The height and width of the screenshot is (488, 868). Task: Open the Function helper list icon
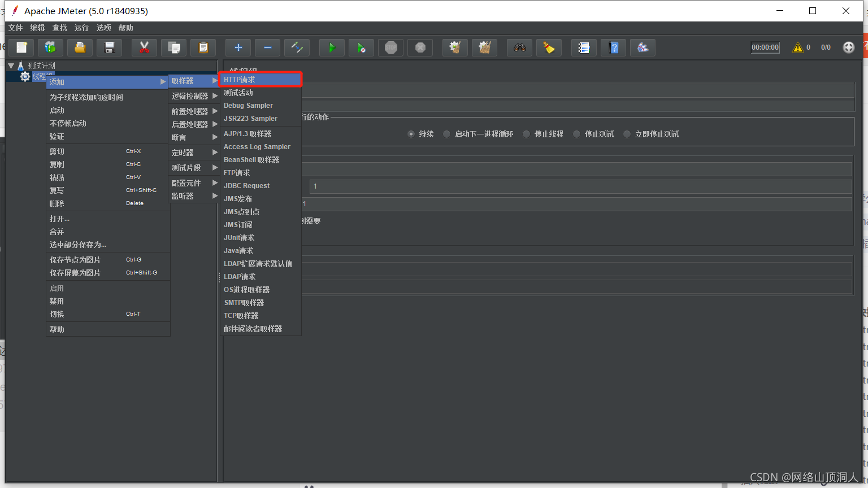[584, 48]
